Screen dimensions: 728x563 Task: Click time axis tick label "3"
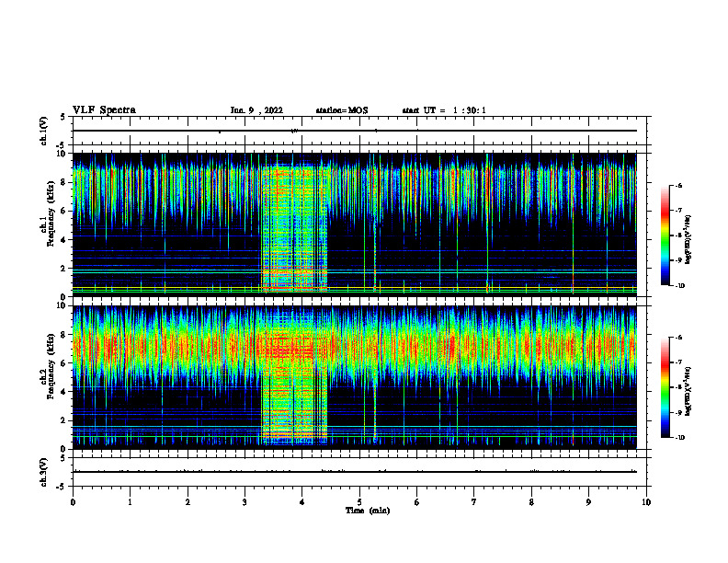245,502
